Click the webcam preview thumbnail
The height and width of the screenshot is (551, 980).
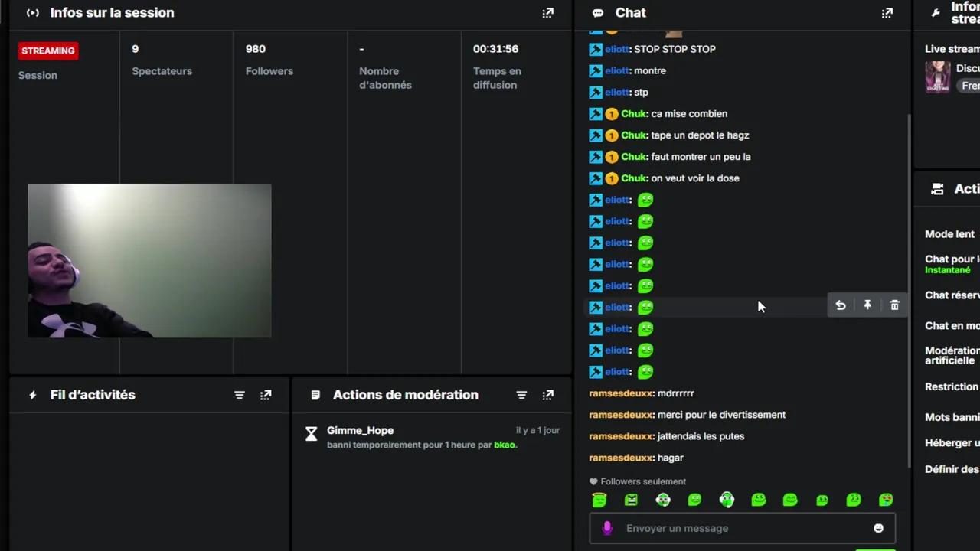click(149, 260)
